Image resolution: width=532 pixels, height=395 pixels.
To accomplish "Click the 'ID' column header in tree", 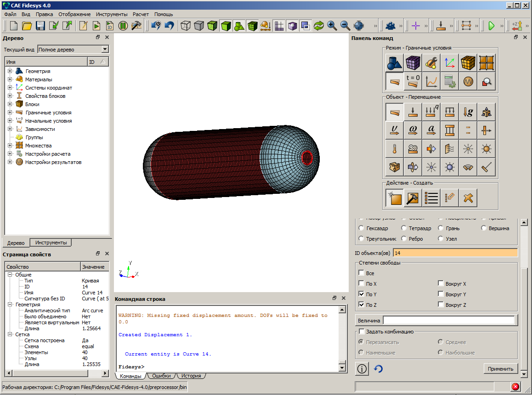I will point(98,62).
